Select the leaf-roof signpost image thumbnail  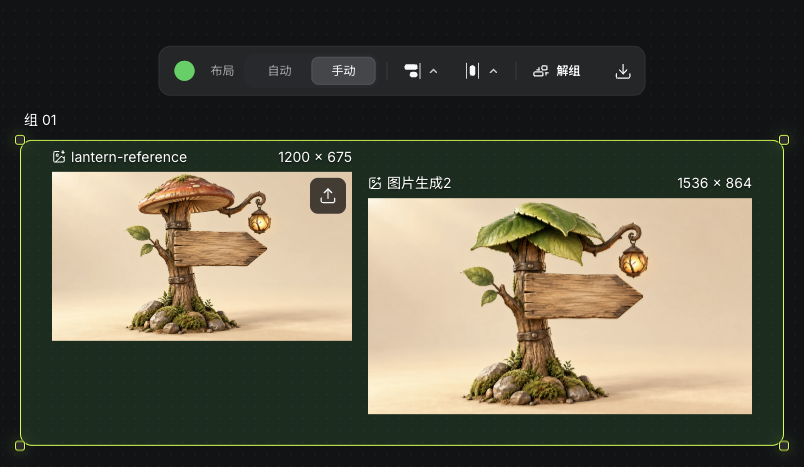click(560, 306)
